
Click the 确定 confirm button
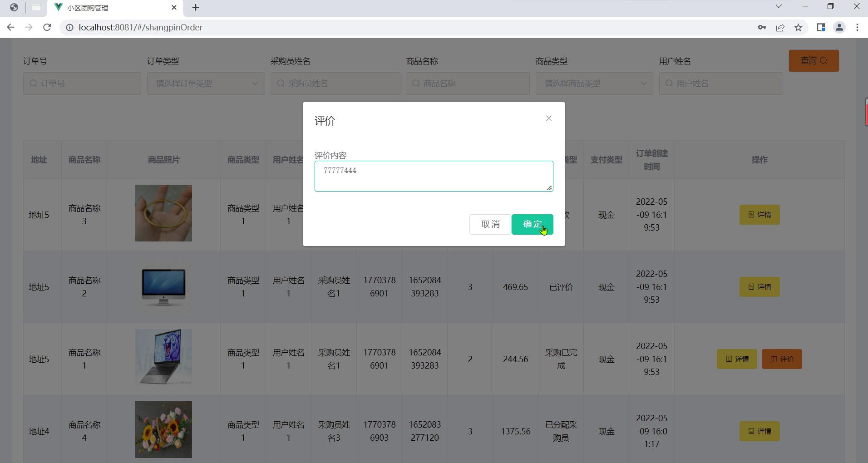point(532,224)
